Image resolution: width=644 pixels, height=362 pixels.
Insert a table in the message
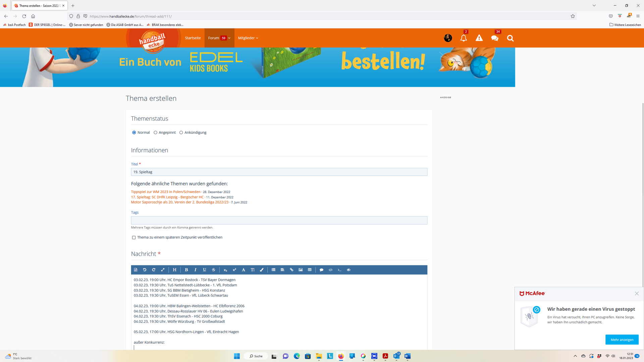310,270
